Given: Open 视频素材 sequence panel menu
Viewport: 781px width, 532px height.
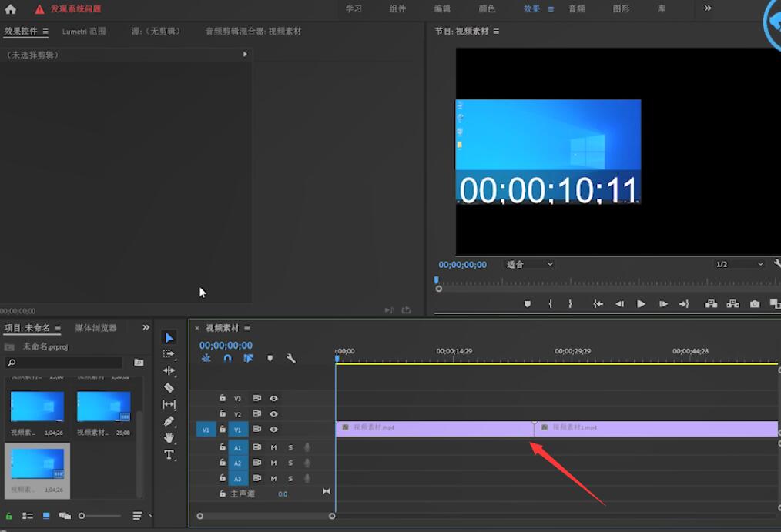Looking at the screenshot, I should tap(247, 328).
